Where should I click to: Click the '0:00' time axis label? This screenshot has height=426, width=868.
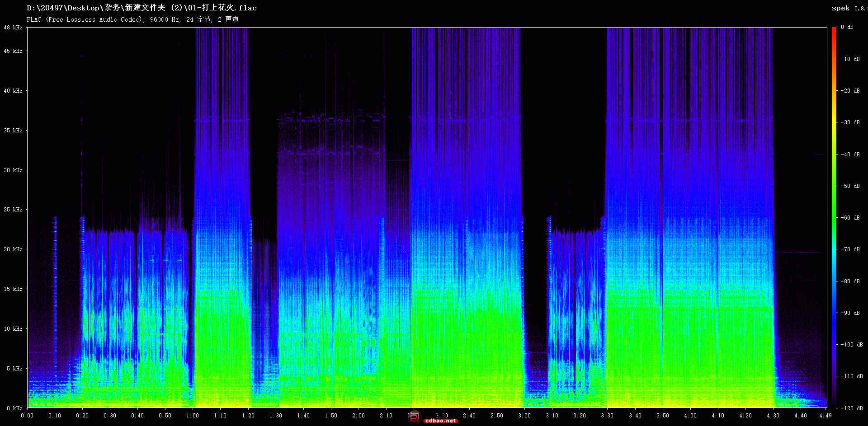point(27,416)
